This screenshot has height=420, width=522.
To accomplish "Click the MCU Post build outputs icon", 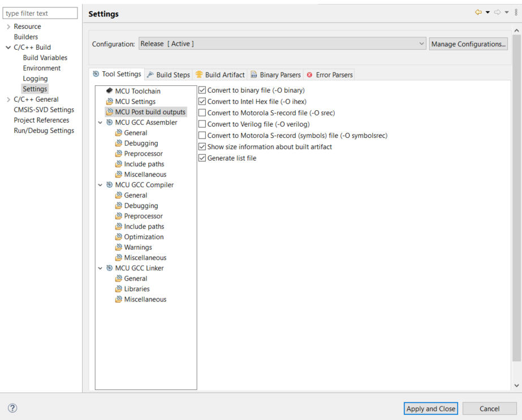I will click(109, 112).
